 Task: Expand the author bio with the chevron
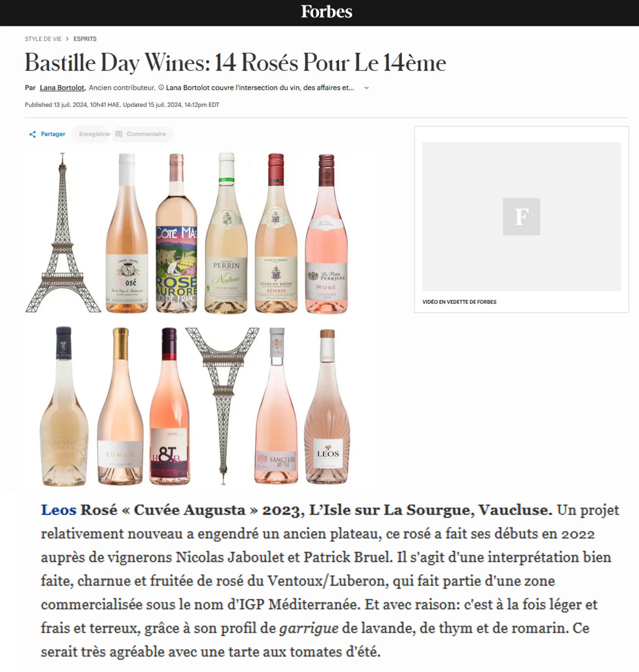(367, 88)
